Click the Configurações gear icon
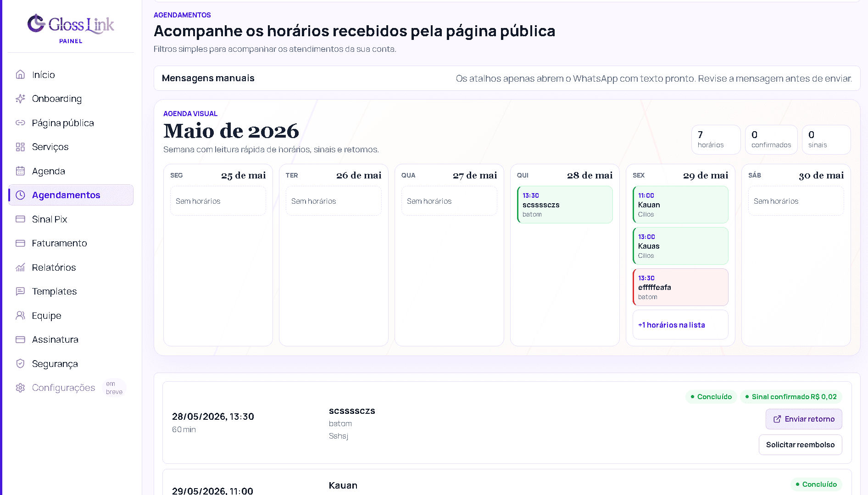 point(20,388)
